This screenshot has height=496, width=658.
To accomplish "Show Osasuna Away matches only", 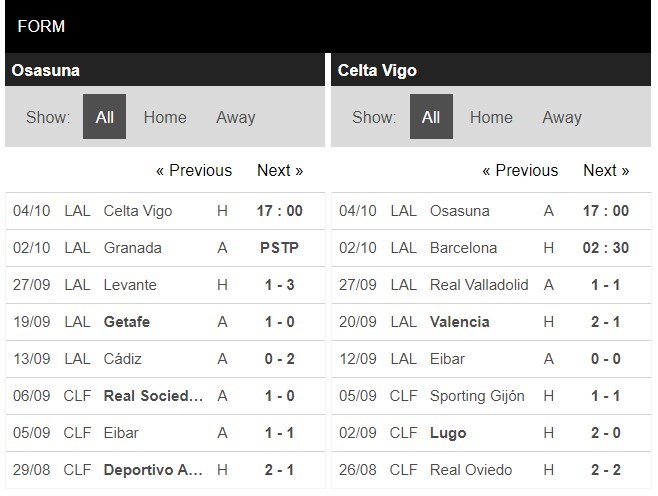I will [x=235, y=117].
